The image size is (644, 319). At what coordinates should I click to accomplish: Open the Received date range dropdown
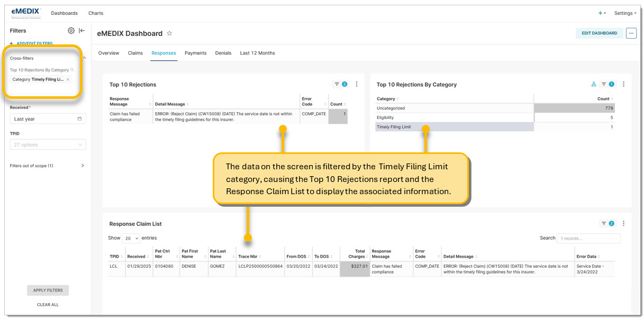pyautogui.click(x=48, y=119)
